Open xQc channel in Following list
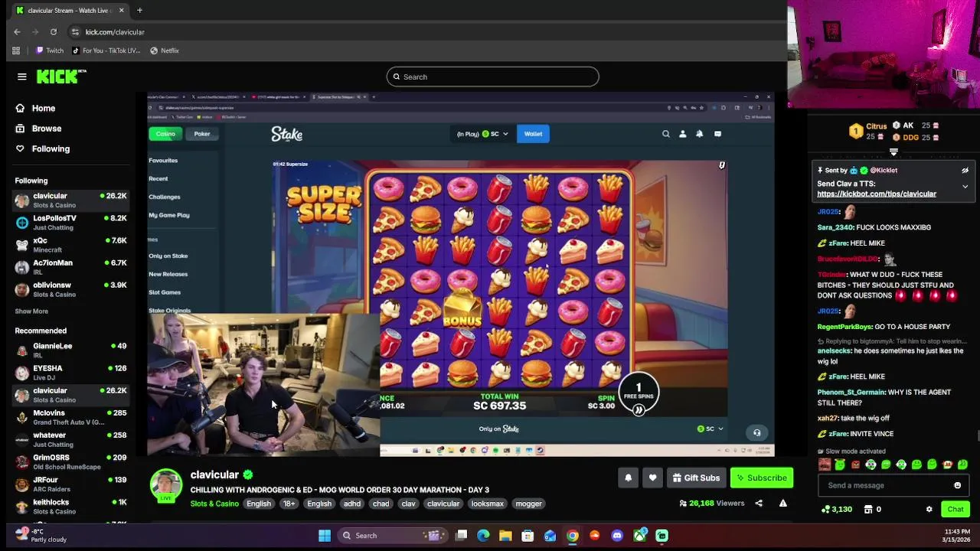This screenshot has width=980, height=551. coord(70,245)
